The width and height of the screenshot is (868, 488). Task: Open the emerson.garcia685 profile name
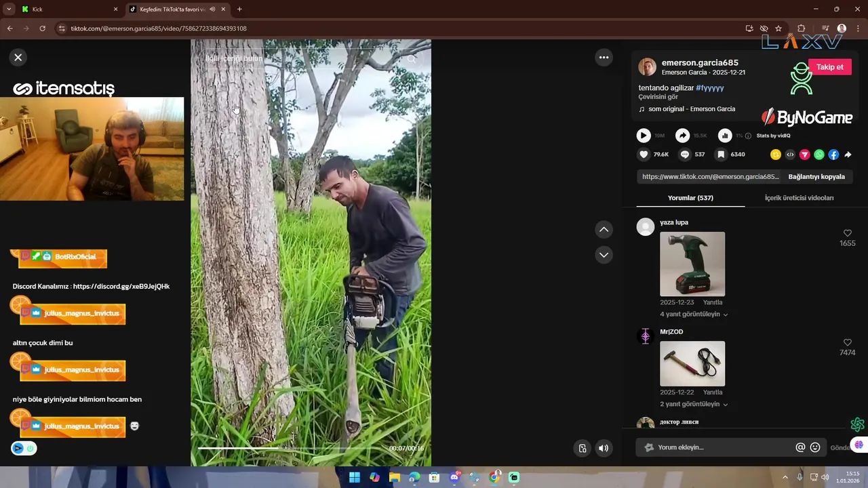700,62
